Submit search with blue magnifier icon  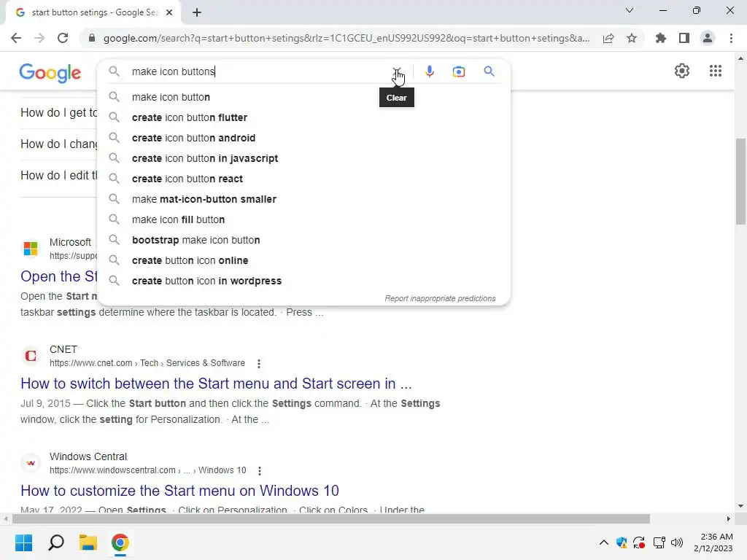click(489, 71)
